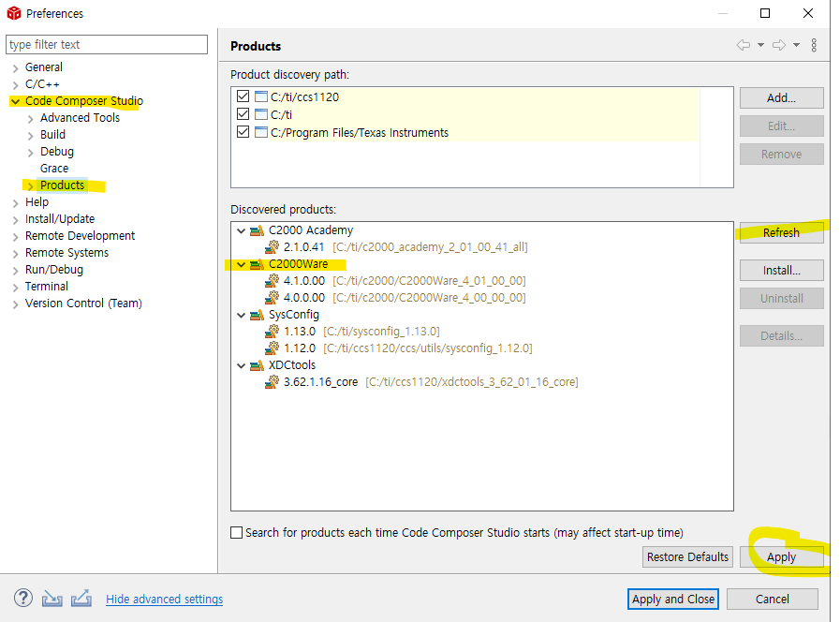The width and height of the screenshot is (840, 622).
Task: Select the Grace preferences page
Action: [x=54, y=169]
